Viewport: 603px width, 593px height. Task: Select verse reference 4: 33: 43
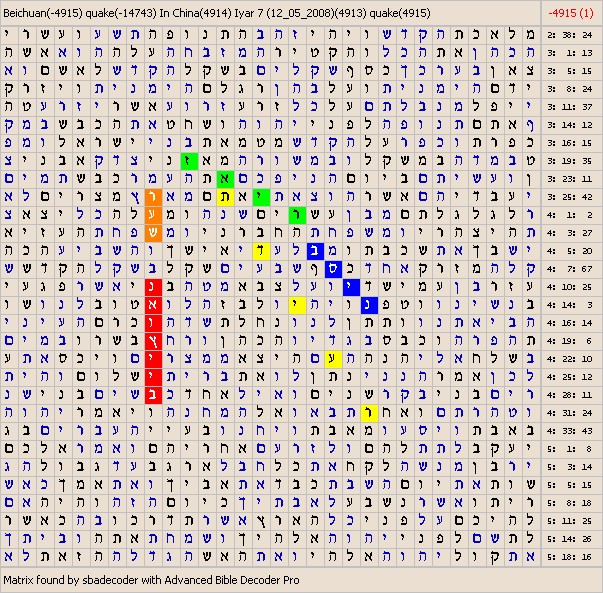coord(570,431)
